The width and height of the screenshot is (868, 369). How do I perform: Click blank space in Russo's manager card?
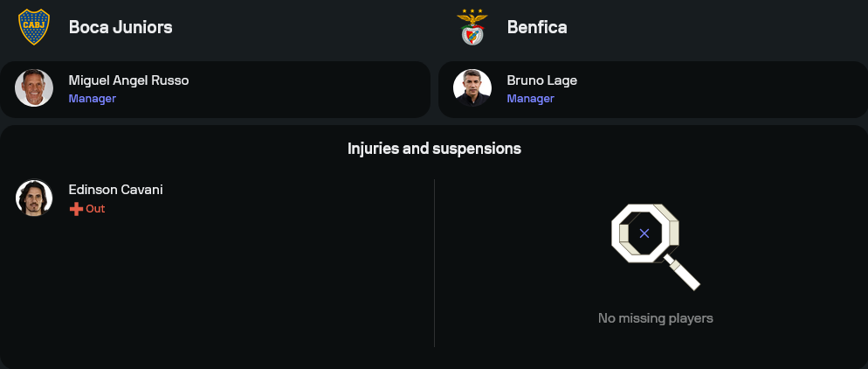tap(306, 89)
